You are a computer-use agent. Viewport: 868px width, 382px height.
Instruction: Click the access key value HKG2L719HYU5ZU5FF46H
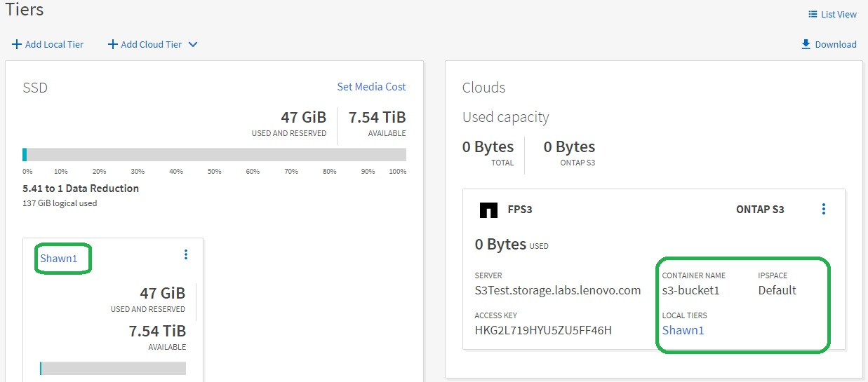(543, 330)
